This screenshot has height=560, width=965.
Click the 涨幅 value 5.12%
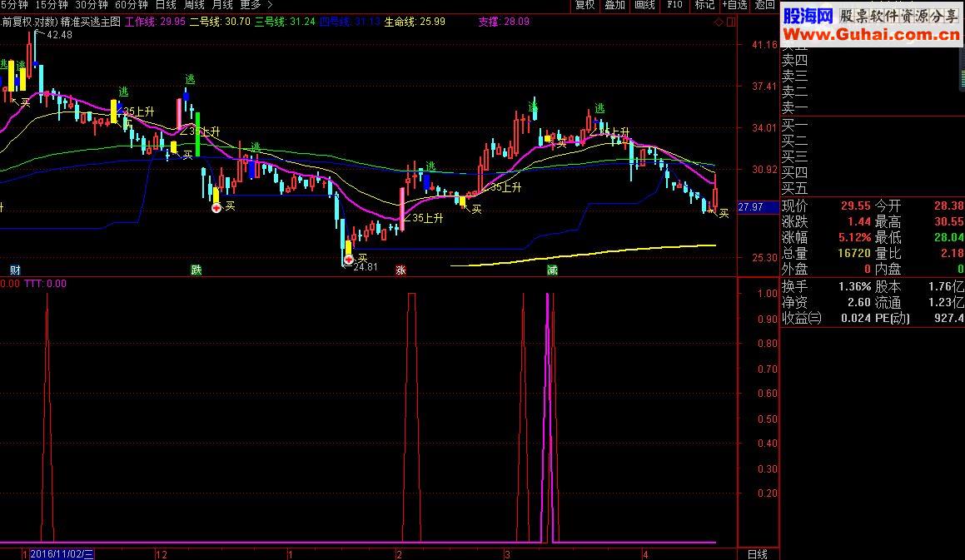(855, 237)
